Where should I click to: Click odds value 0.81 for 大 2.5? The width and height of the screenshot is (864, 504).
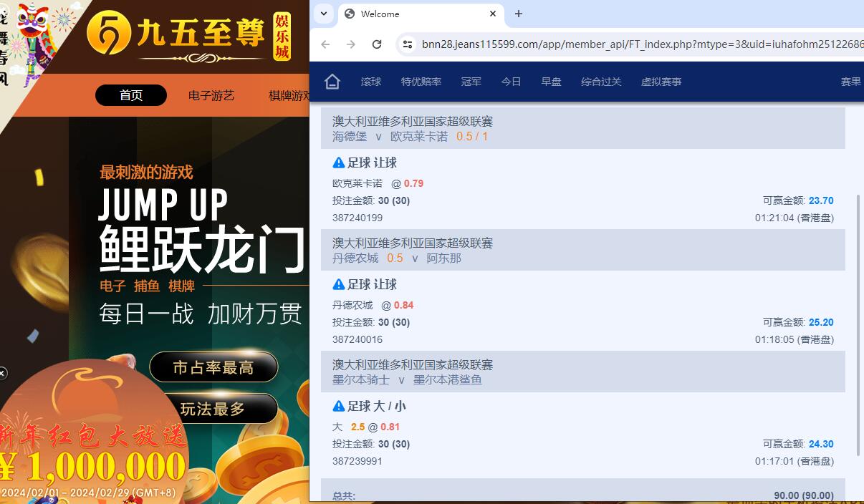(x=390, y=427)
